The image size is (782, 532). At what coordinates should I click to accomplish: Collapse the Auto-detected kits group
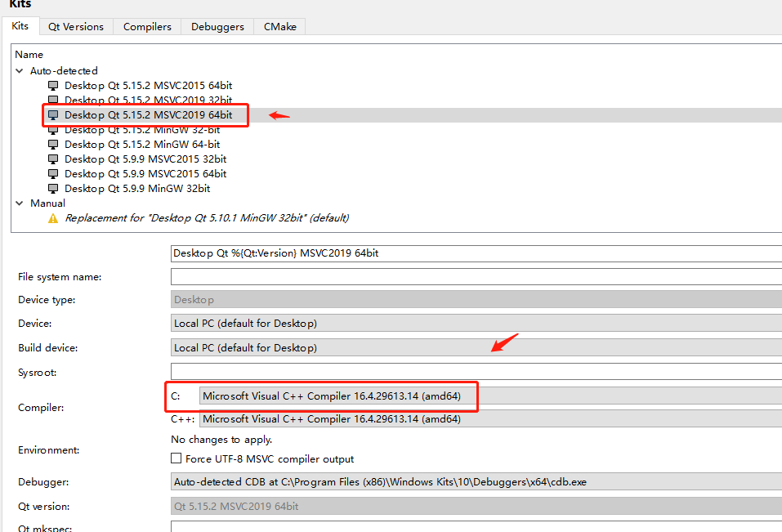[x=20, y=71]
